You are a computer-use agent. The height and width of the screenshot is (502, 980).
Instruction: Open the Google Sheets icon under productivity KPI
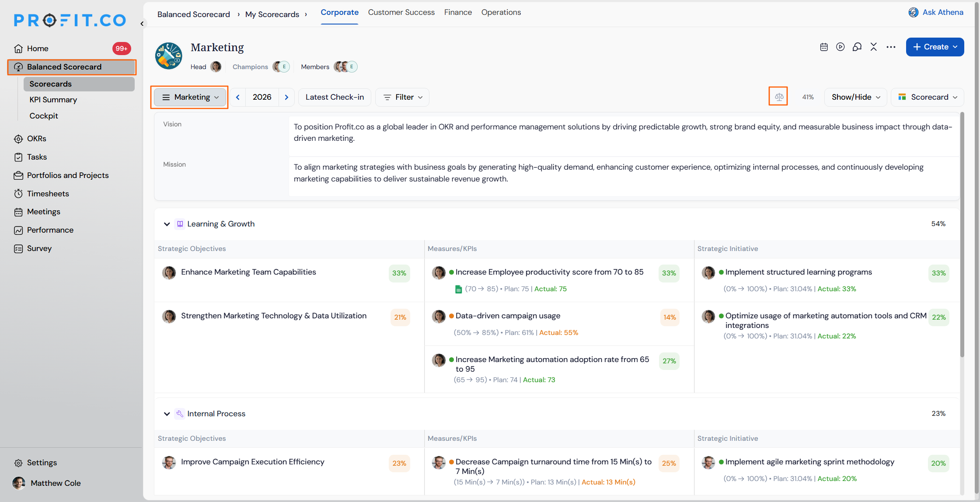[458, 289]
